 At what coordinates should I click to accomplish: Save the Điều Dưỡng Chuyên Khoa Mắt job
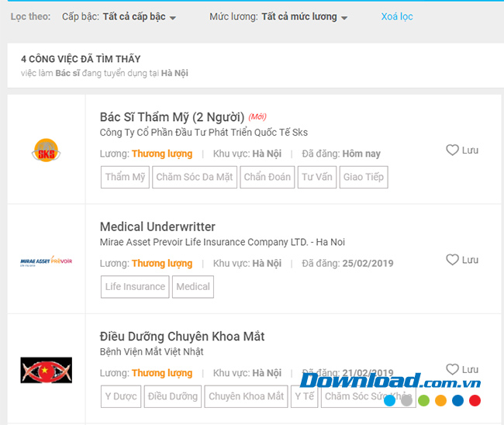coord(462,369)
